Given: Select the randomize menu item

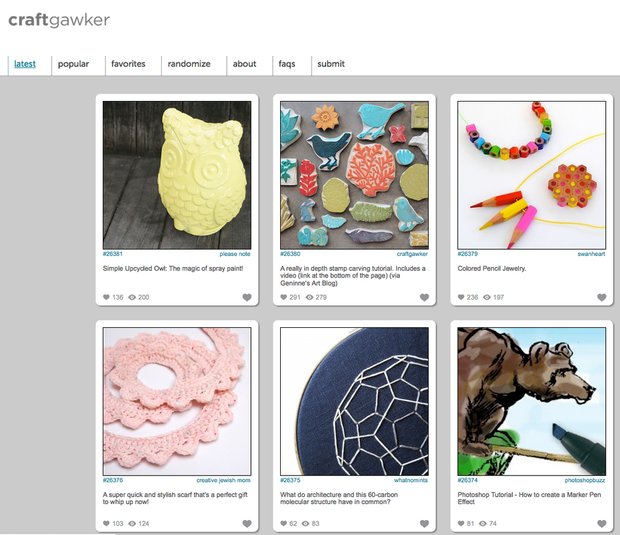Looking at the screenshot, I should (189, 64).
